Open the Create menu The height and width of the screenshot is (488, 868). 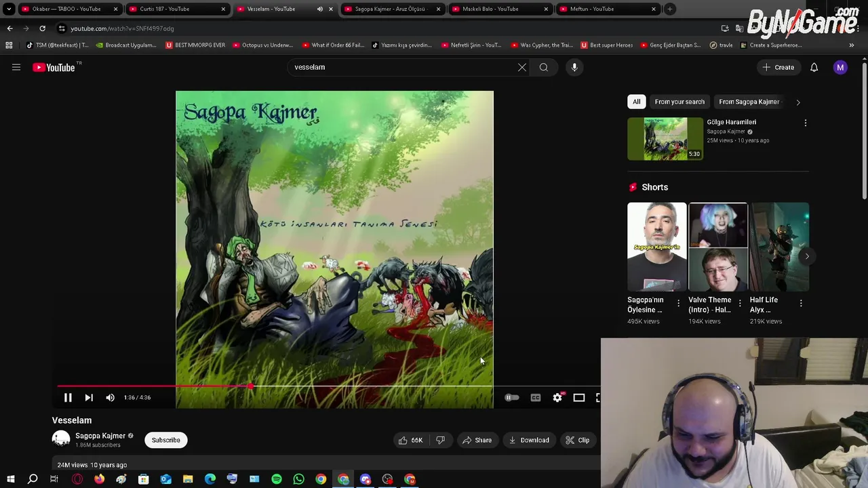778,67
